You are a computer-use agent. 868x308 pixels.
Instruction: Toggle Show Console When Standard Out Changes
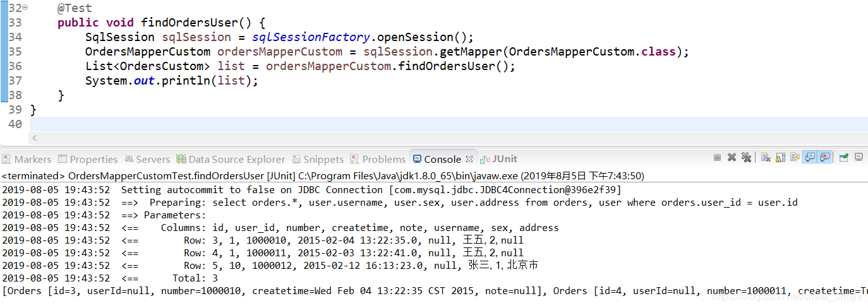click(810, 157)
